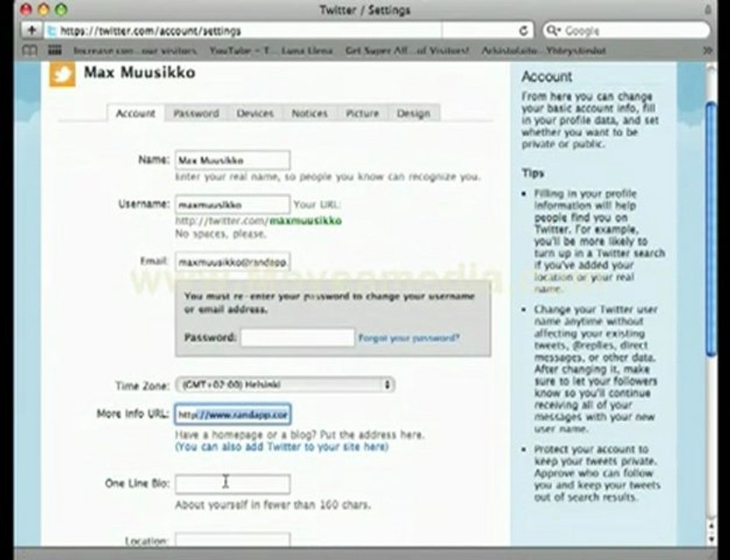Open the Time Zone dropdown

pos(285,385)
